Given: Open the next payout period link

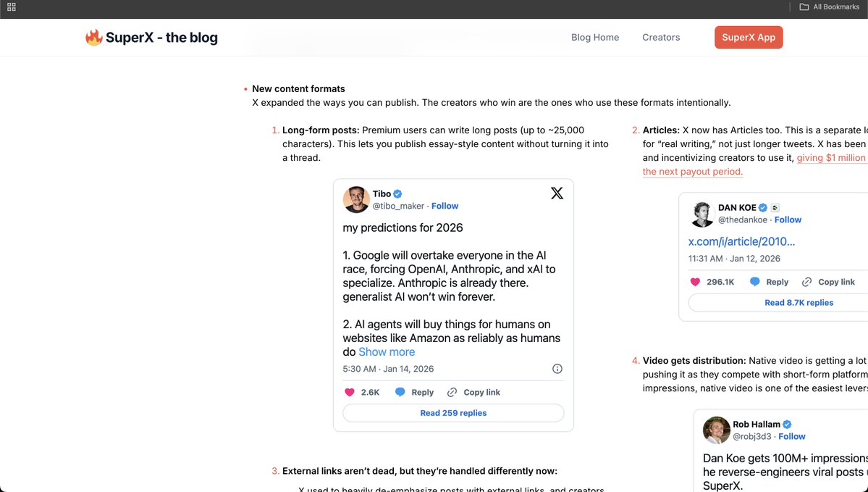Looking at the screenshot, I should pos(693,172).
